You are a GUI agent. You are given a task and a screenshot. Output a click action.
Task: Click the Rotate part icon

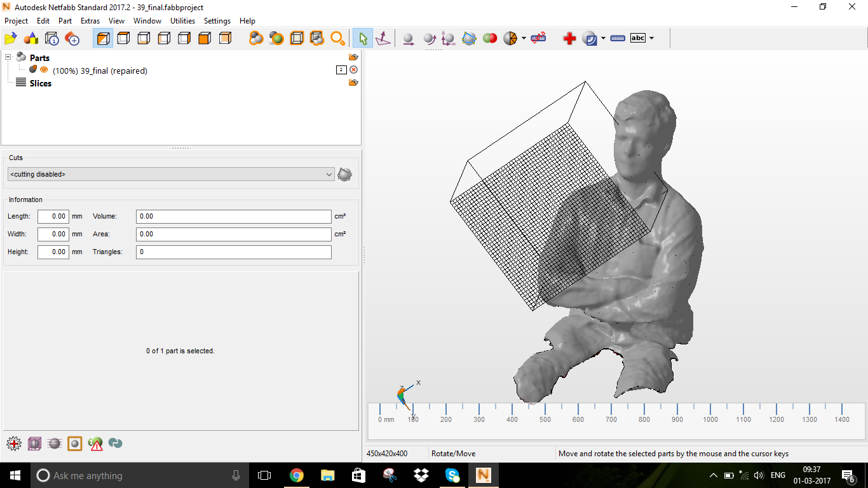point(429,39)
